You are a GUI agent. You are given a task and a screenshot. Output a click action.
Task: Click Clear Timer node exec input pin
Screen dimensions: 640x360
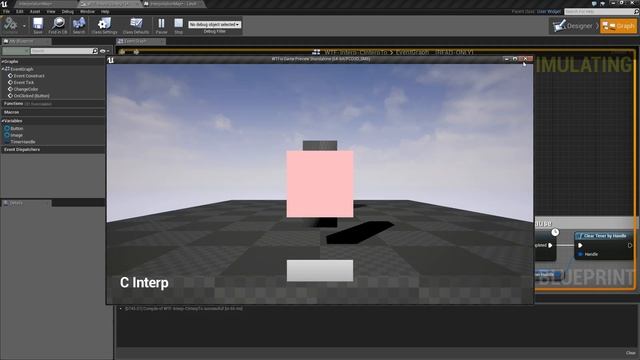[580, 245]
